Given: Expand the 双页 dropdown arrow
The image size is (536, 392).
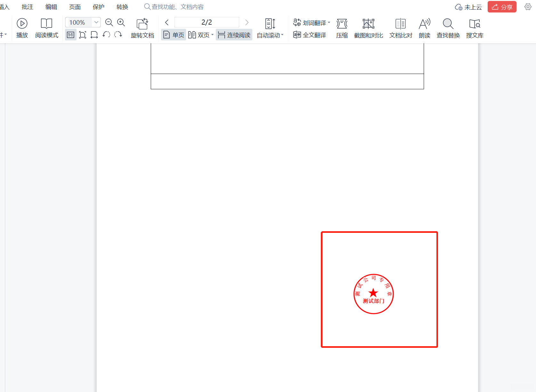Looking at the screenshot, I should click(x=213, y=35).
